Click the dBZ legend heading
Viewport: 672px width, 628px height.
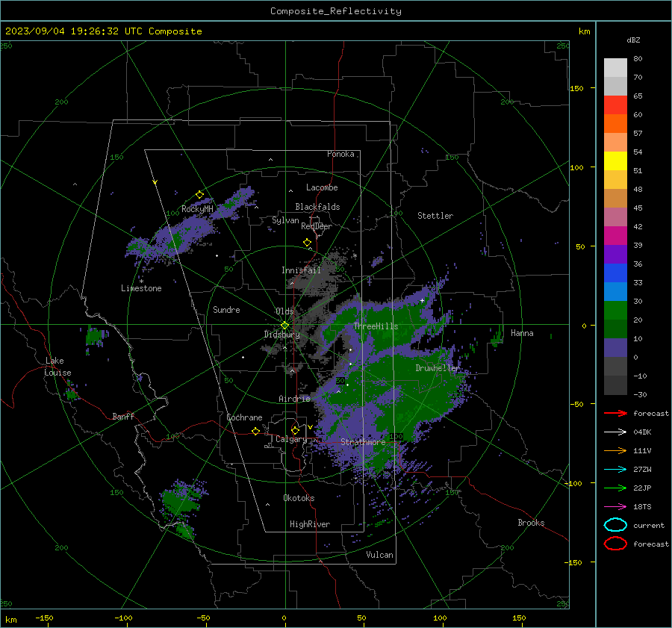633,40
